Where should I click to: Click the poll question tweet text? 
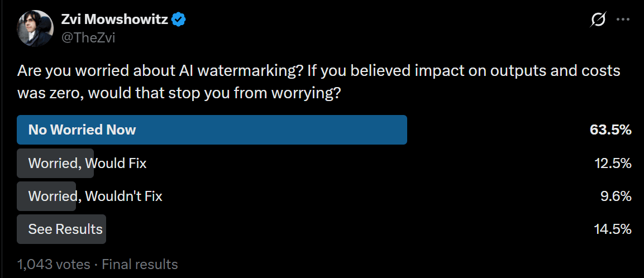[318, 82]
